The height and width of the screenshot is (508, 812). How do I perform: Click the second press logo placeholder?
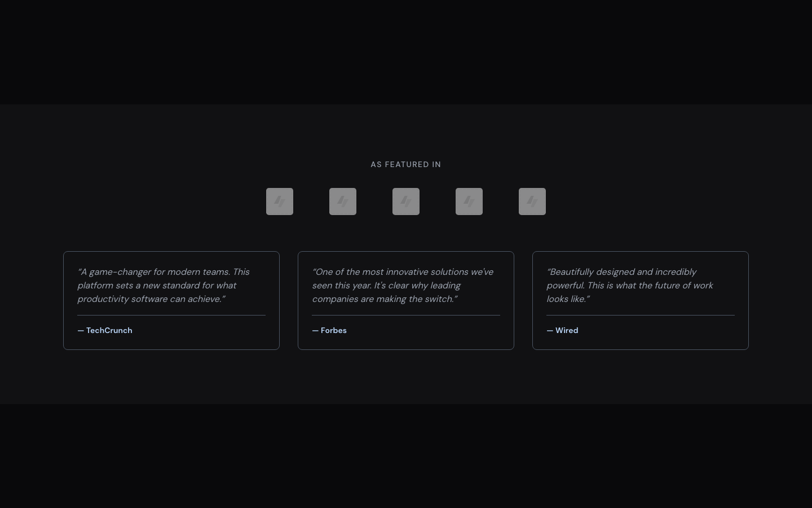coord(343,202)
